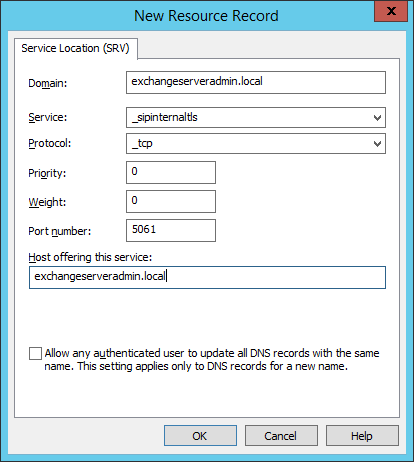
Task: Click the 'Host offering this service:' label
Action: (x=90, y=257)
